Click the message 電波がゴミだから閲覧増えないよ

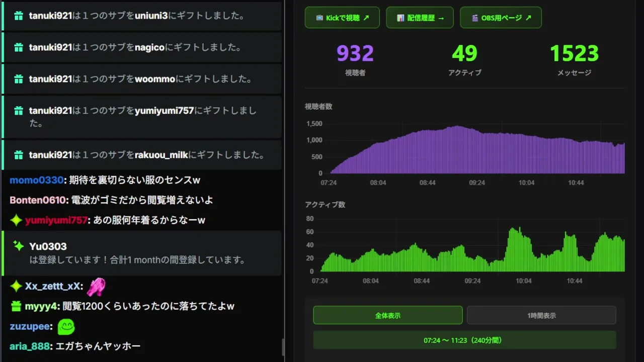pos(142,200)
